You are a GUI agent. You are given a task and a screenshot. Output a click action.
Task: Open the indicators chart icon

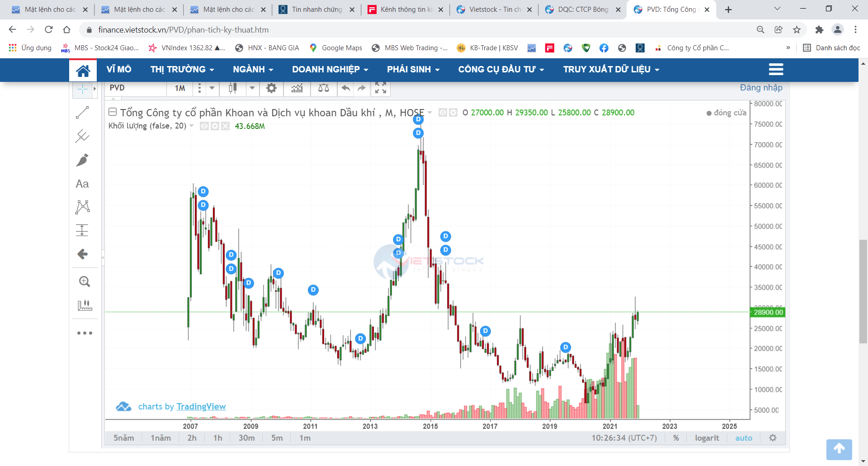297,88
